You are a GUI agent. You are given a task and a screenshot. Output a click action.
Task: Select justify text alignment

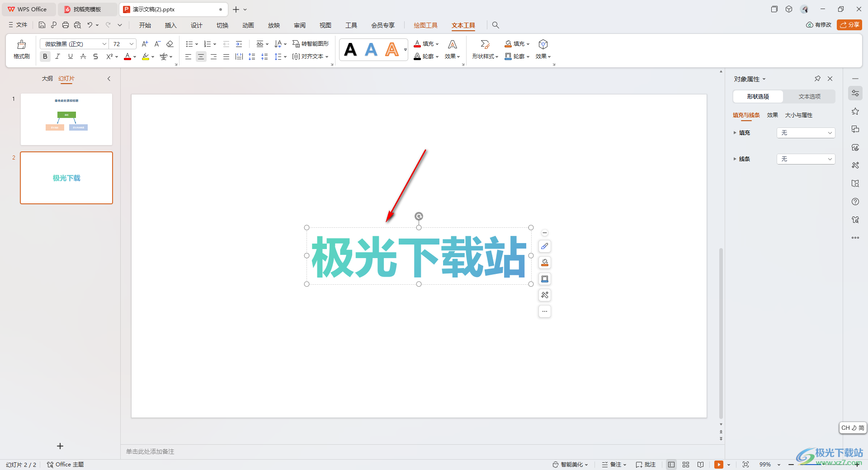(x=226, y=56)
